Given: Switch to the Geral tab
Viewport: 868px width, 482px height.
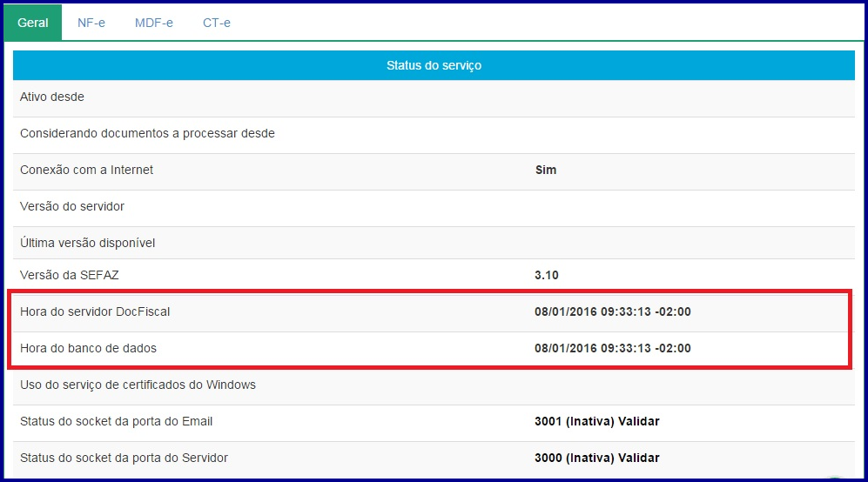Looking at the screenshot, I should (33, 23).
